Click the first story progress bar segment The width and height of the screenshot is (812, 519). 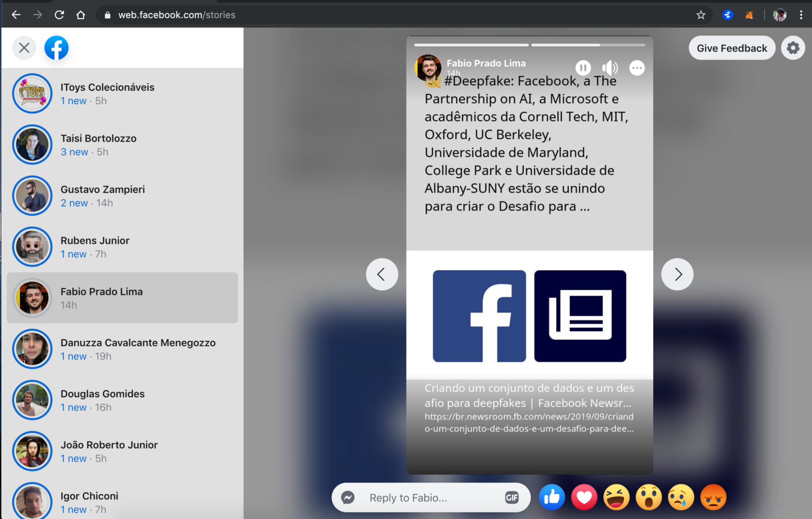pyautogui.click(x=471, y=45)
